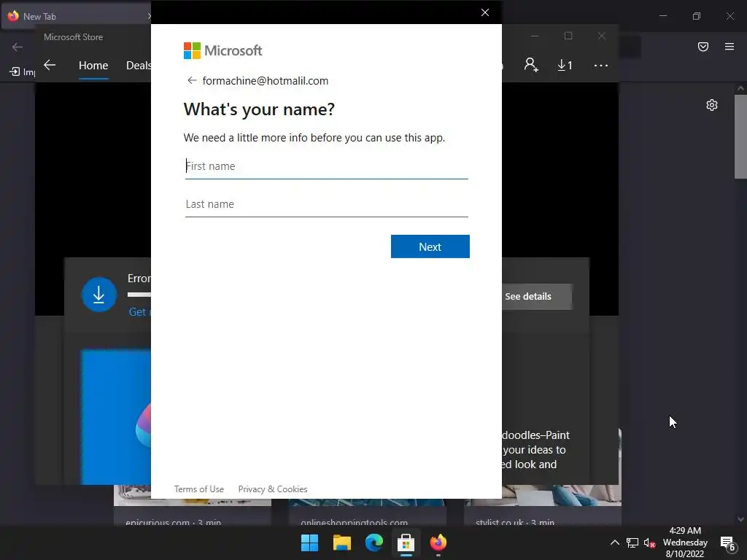Click the formachine@hotmalil.com email text
The width and height of the screenshot is (747, 560).
[266, 81]
